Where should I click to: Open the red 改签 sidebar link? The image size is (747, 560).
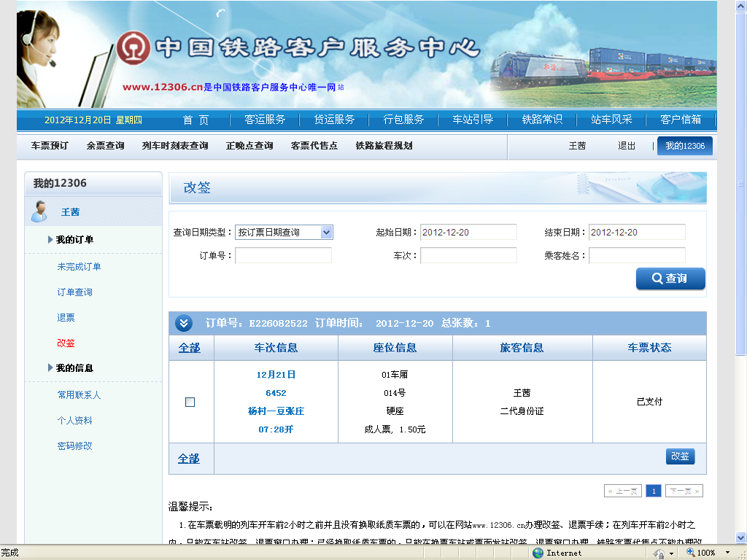point(66,343)
